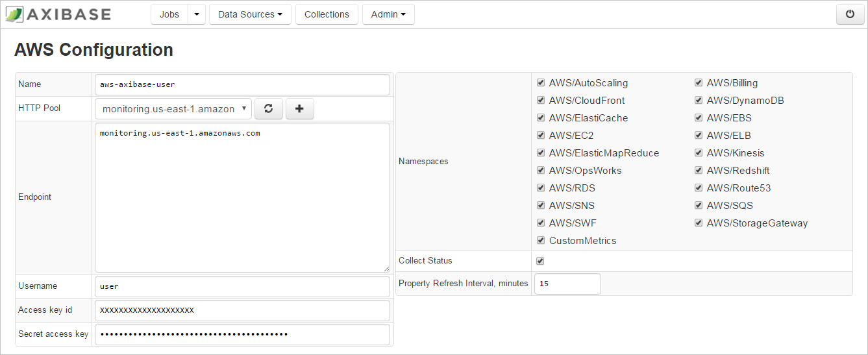This screenshot has width=868, height=355.
Task: Uncheck the AWS/SWF namespace
Action: 541,223
